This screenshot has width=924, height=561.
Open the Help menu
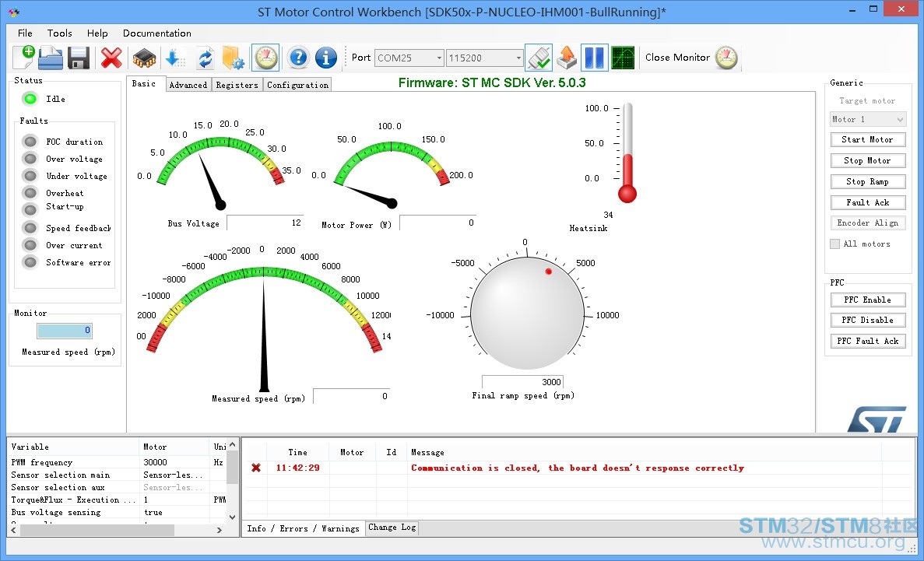(x=97, y=33)
